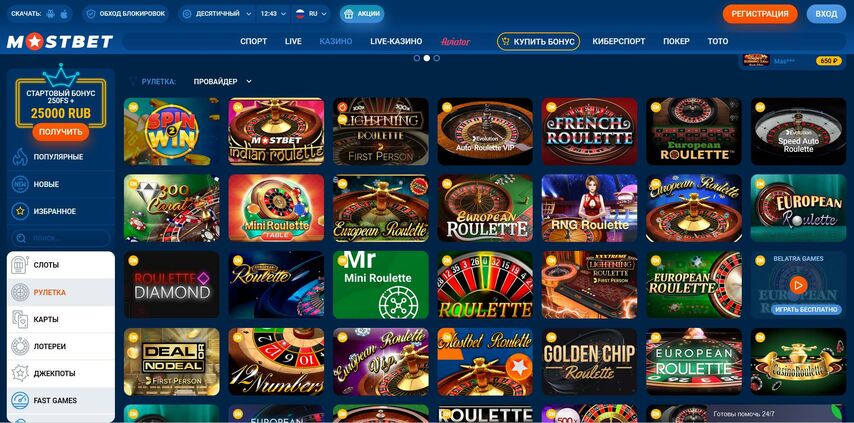Click the Регистрация button
The height and width of the screenshot is (423, 854).
(760, 14)
